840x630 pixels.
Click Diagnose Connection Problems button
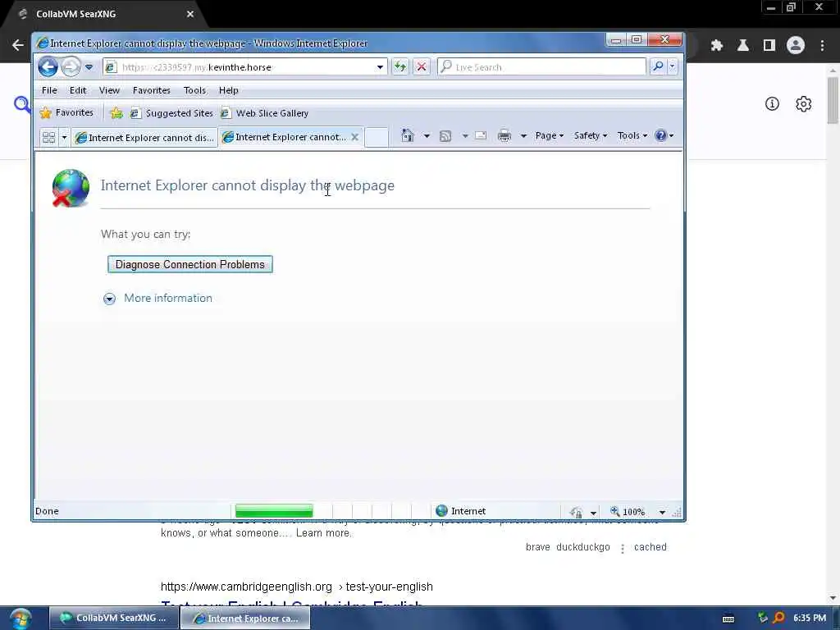coord(190,264)
